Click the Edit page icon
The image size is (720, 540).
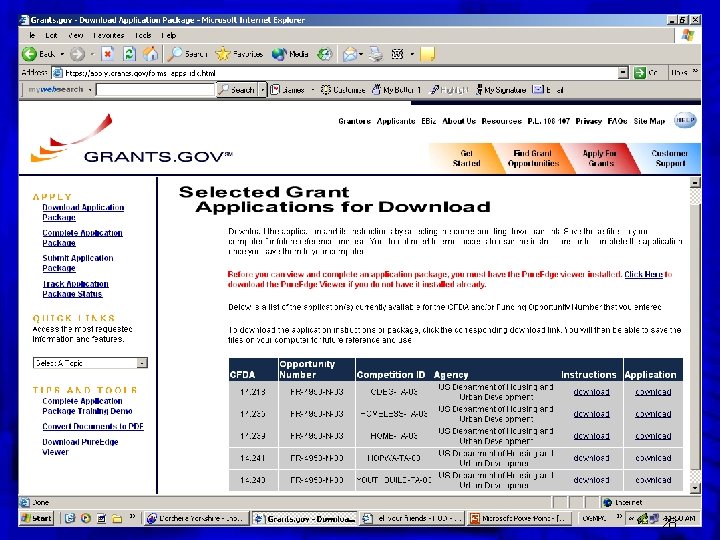coord(397,54)
